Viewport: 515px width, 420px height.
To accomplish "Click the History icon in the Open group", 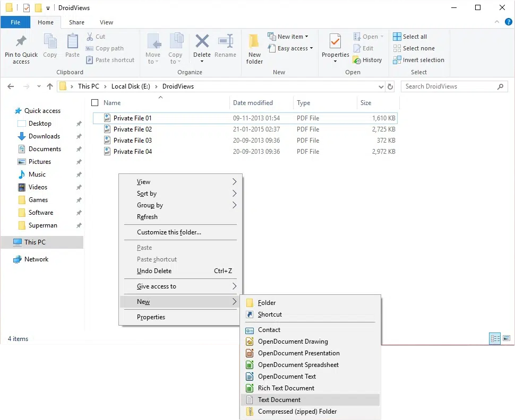I will click(368, 60).
